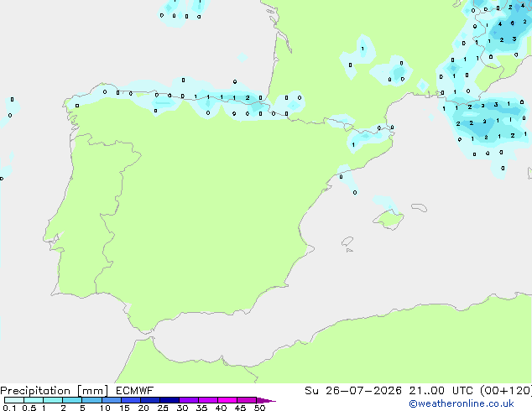Pick the 1–2 mm legend swatch

(x=53, y=400)
